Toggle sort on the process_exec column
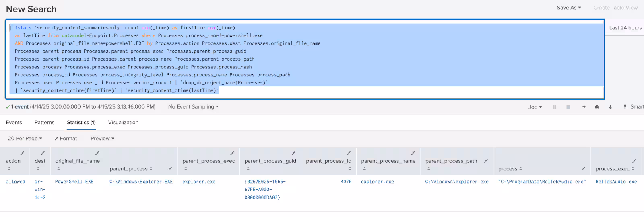Viewport: 644px width, 217px height. [x=633, y=169]
